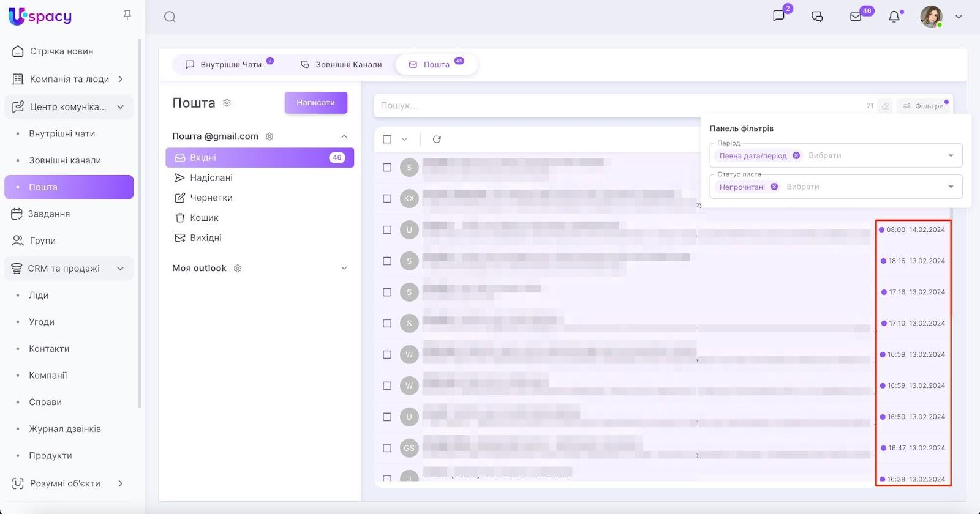Click the search magnifier icon in header
Image resolution: width=980 pixels, height=514 pixels.
pos(170,17)
